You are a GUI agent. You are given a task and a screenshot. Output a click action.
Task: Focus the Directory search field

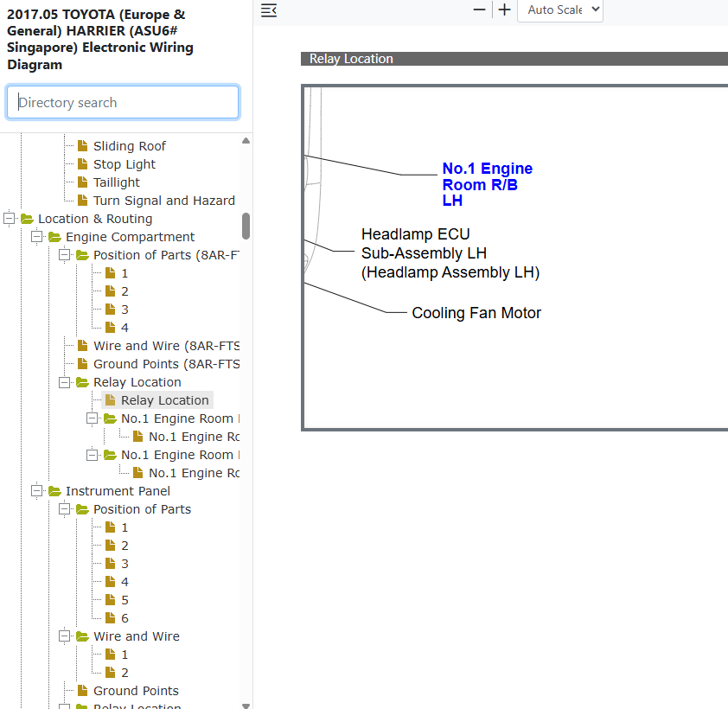click(x=123, y=102)
